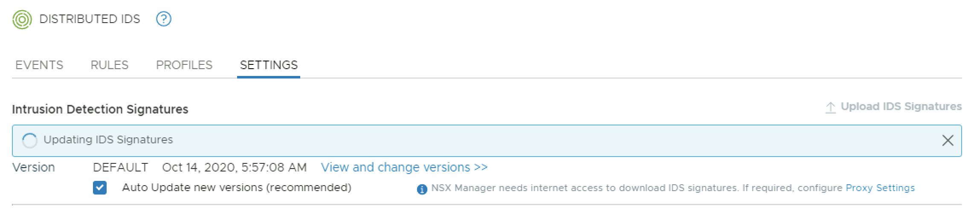The height and width of the screenshot is (215, 980).
Task: Click the Upload IDS Signatures link
Action: click(x=901, y=107)
